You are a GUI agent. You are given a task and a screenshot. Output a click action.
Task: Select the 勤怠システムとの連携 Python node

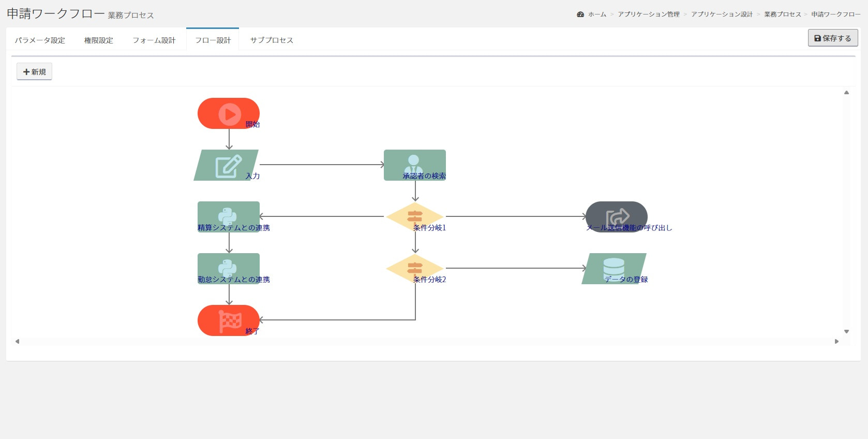[x=228, y=268]
